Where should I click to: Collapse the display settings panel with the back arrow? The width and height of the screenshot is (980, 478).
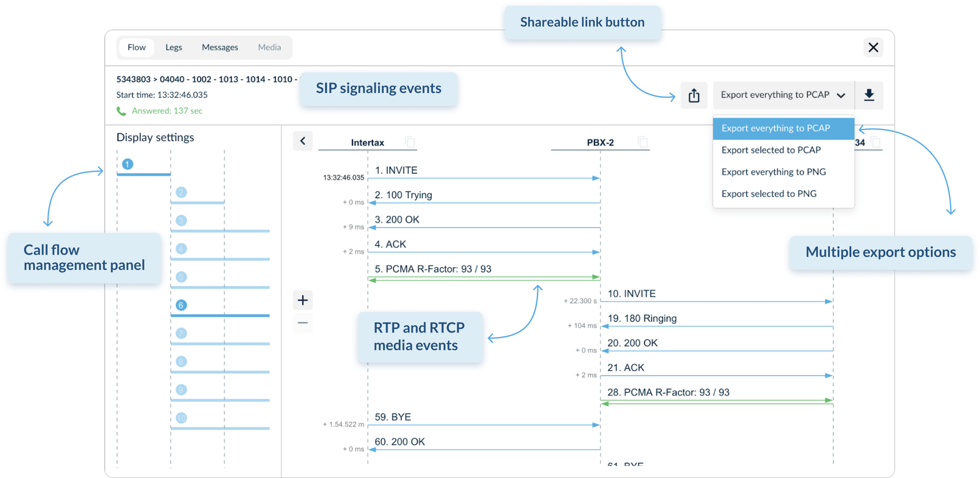[303, 141]
